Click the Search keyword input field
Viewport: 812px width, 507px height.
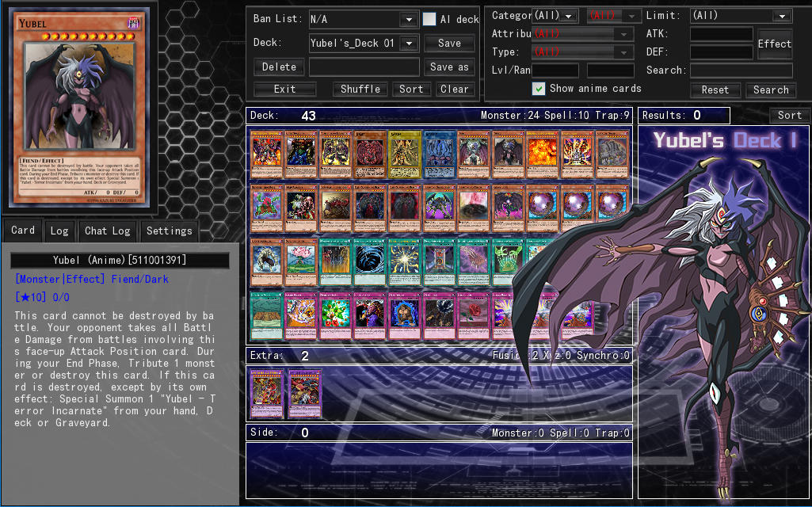click(741, 71)
